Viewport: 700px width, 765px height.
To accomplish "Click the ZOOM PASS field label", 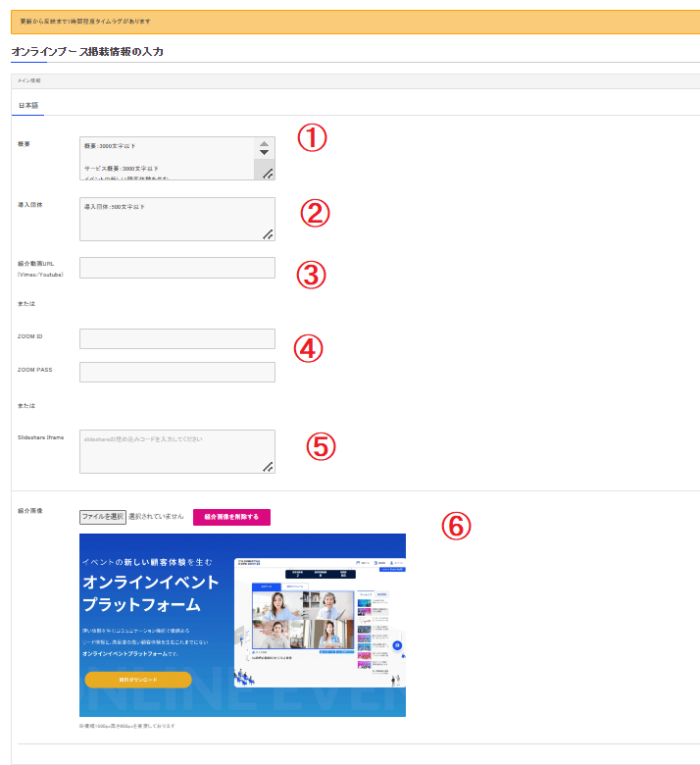I will [x=34, y=370].
